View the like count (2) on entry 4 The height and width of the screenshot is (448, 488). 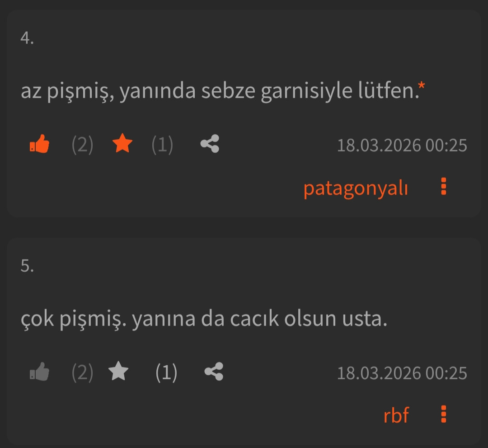tap(82, 146)
